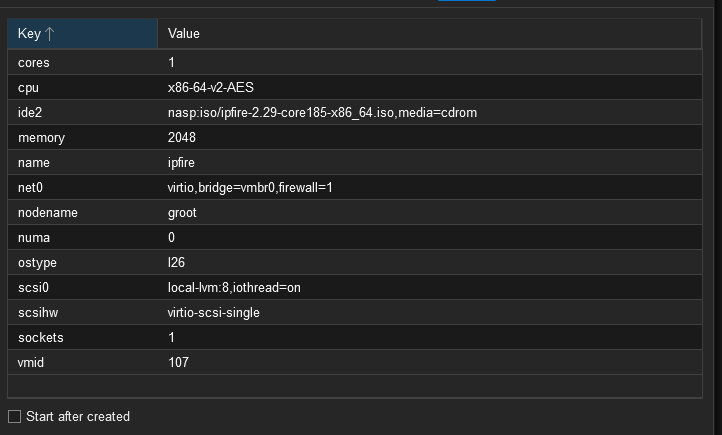Image resolution: width=722 pixels, height=435 pixels.
Task: Select the scsi0 local-lvm row
Action: 355,287
